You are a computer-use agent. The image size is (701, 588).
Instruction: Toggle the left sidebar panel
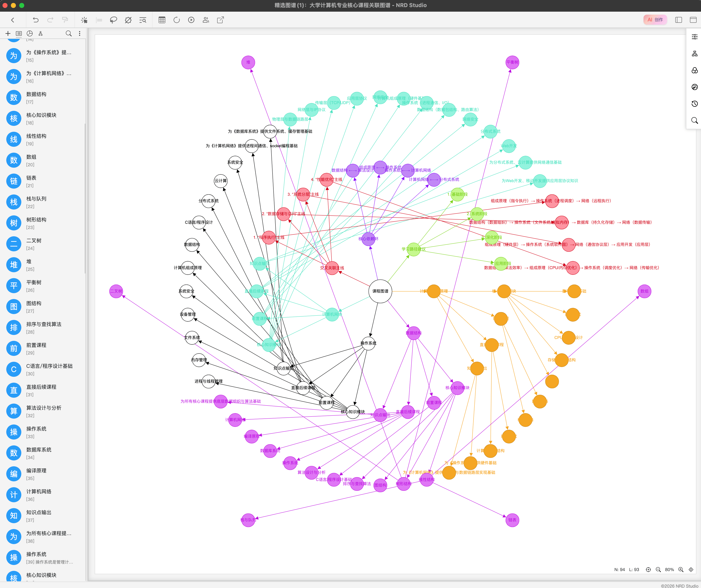tap(678, 20)
